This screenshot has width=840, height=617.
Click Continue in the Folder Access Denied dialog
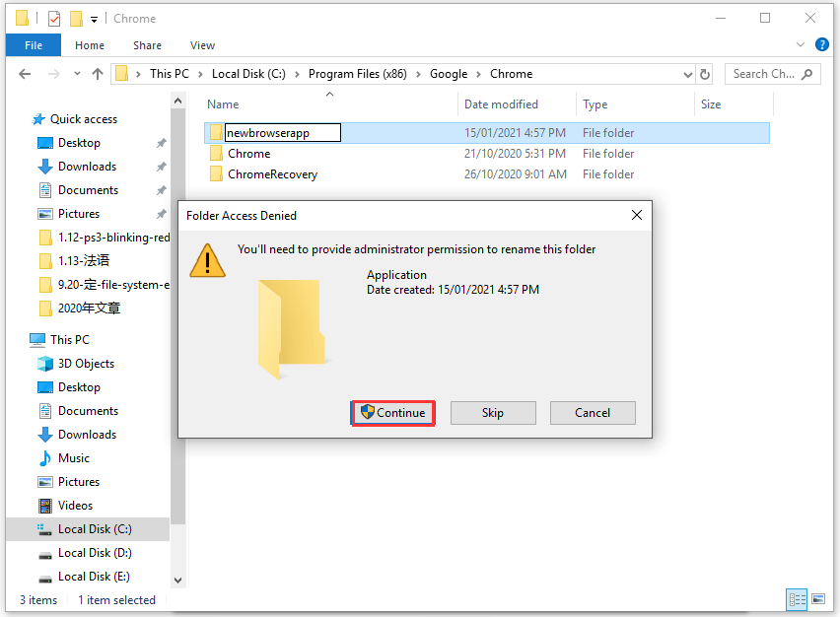point(392,413)
